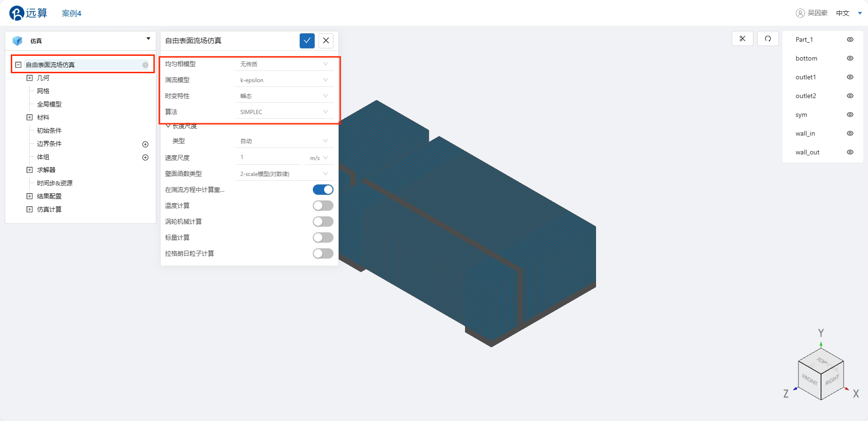Click the 案例4 project link
868x421 pixels.
click(x=71, y=13)
